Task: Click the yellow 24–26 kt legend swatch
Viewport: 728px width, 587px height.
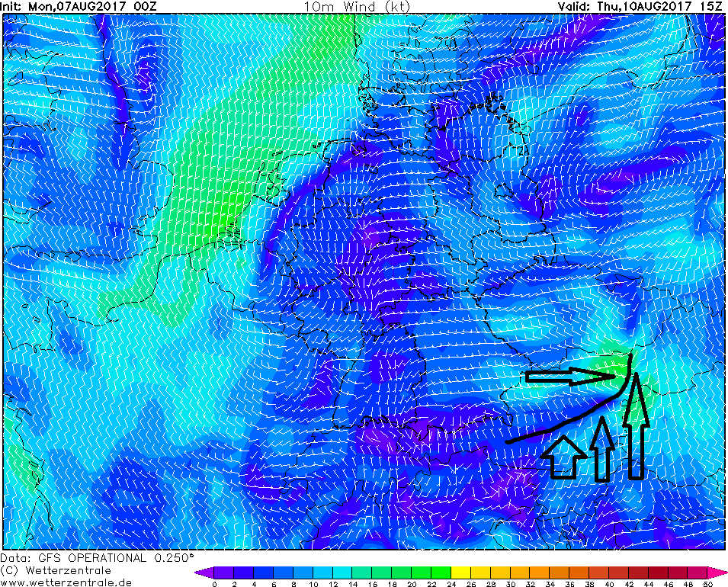Action: click(461, 573)
